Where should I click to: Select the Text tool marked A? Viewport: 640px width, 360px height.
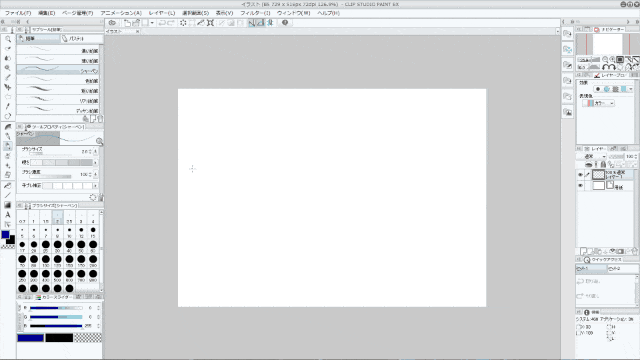(x=8, y=215)
